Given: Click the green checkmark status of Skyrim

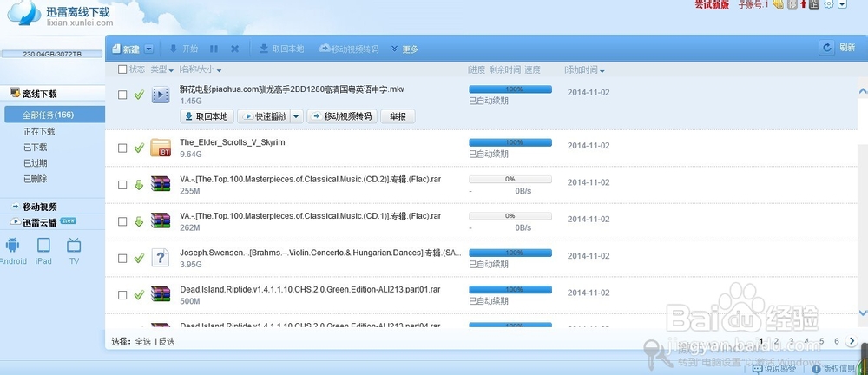Looking at the screenshot, I should pyautogui.click(x=139, y=148).
